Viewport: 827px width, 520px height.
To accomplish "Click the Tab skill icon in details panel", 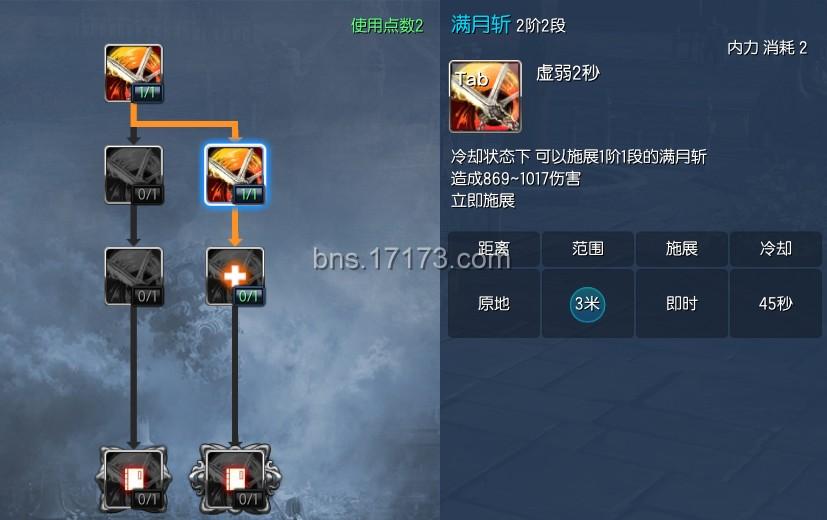I will [x=485, y=96].
